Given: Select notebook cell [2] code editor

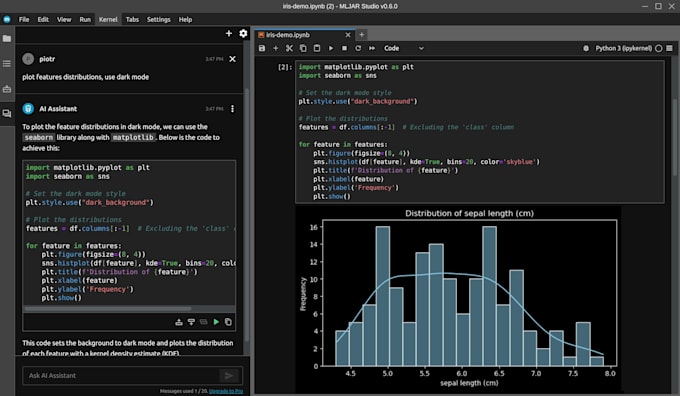Looking at the screenshot, I should [480, 131].
